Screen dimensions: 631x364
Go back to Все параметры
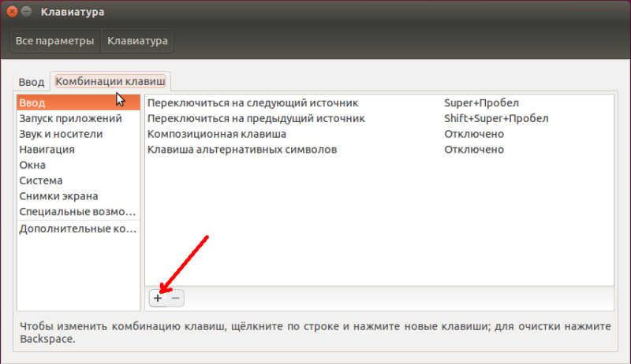(54, 41)
